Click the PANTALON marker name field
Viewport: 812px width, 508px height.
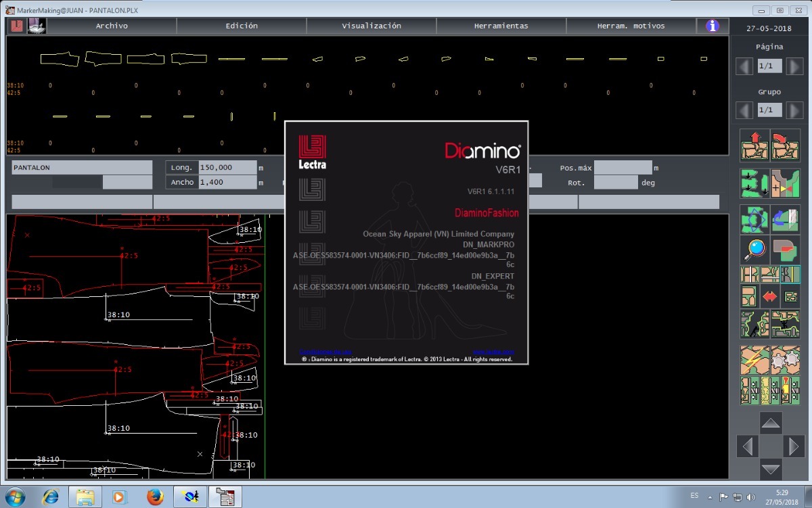(x=82, y=167)
